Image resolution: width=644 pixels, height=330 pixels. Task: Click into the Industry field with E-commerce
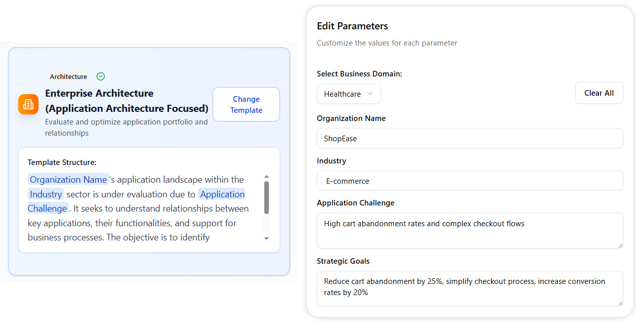tap(469, 181)
